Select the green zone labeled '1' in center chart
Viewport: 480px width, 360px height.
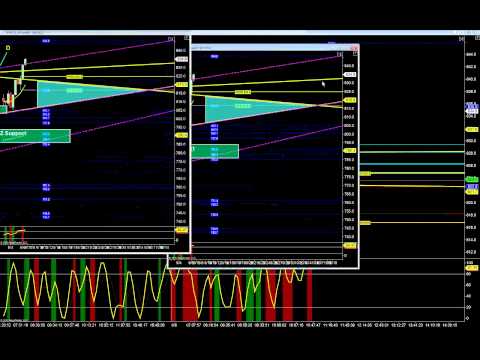coord(215,152)
